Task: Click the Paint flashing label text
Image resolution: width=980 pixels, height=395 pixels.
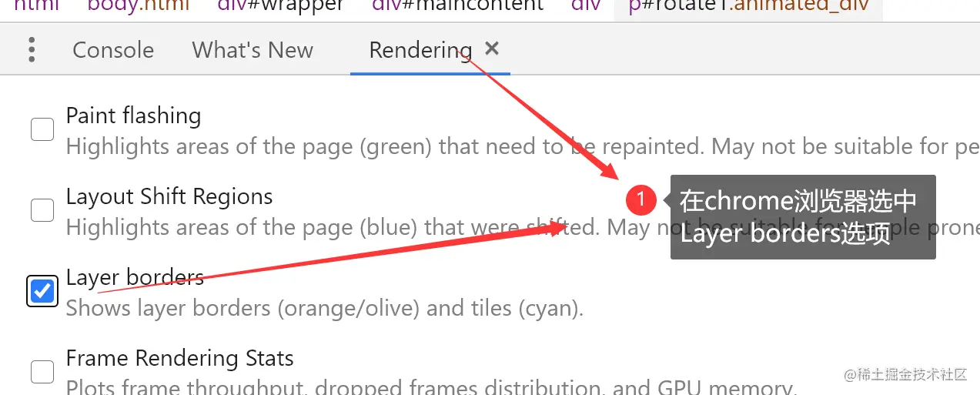Action: 133,115
